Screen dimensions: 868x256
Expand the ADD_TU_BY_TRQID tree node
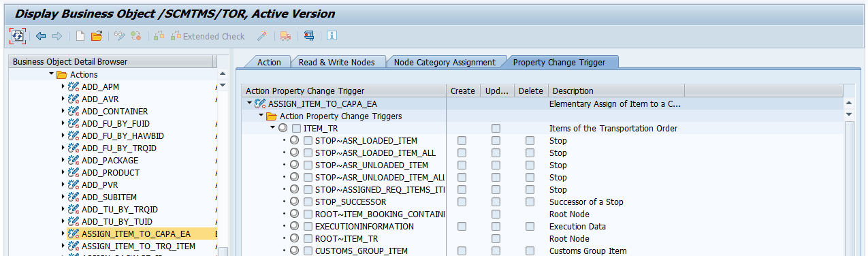(63, 210)
